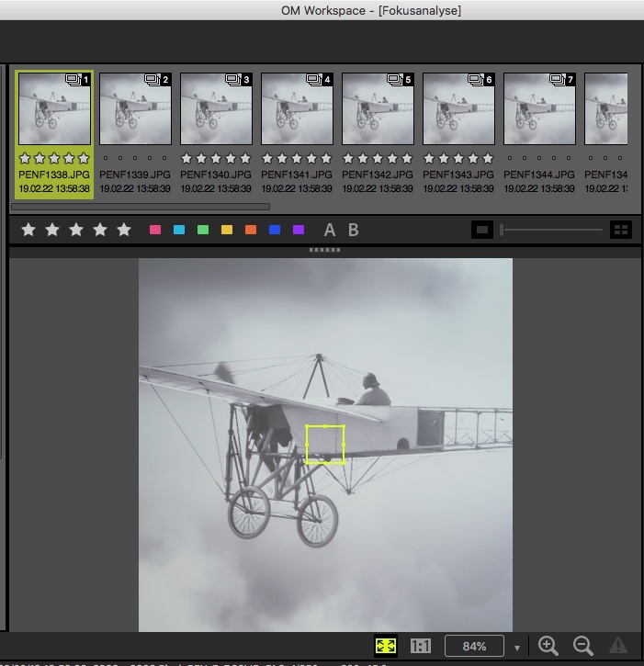Screen dimensions: 644x666
Task: Set rating to one star in toolbar
Action: tap(28, 230)
